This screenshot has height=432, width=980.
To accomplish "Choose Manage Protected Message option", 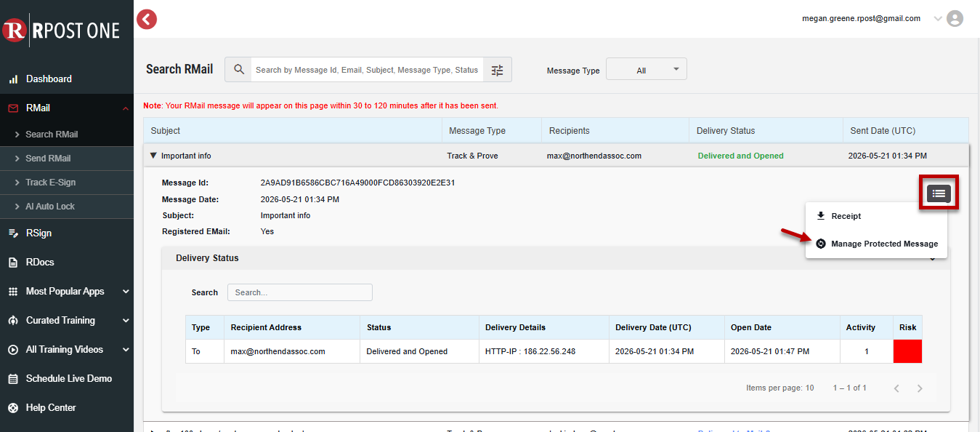I will 876,244.
